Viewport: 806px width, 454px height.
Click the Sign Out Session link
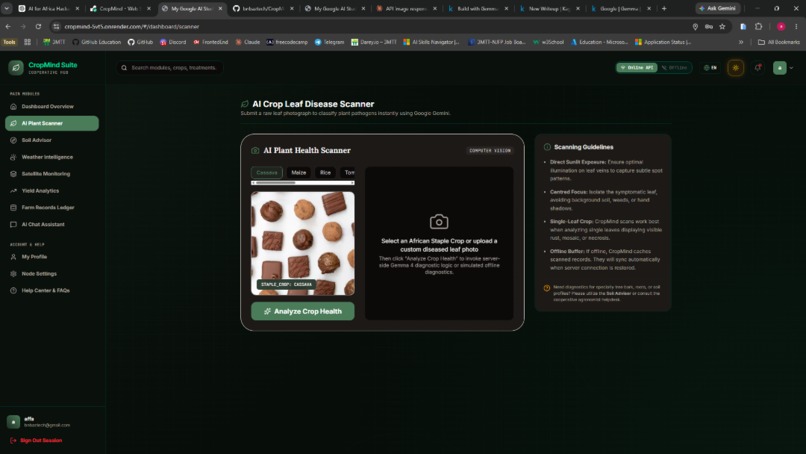click(x=36, y=441)
